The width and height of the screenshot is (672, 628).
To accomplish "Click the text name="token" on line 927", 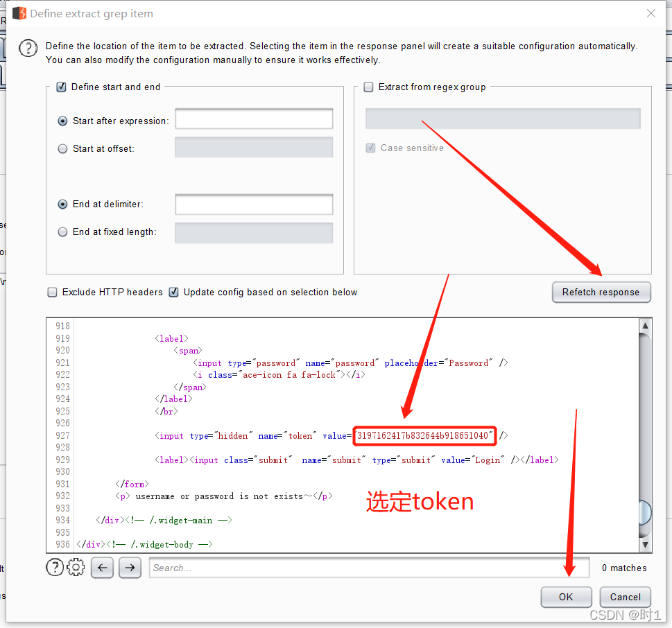I will coord(287,436).
